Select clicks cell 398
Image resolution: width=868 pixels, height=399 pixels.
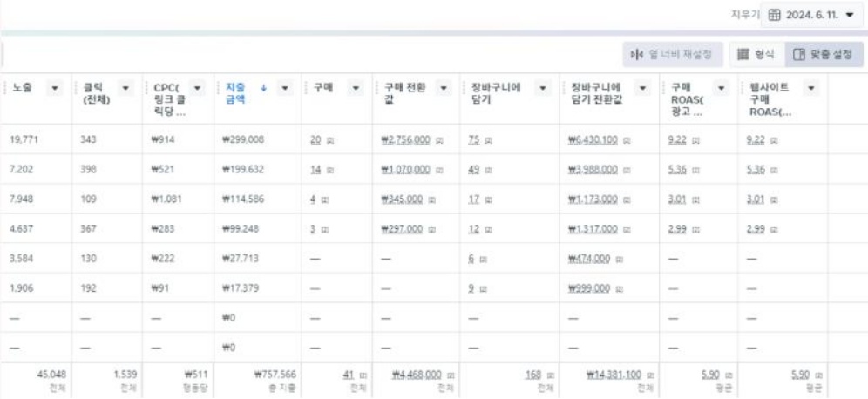point(87,170)
